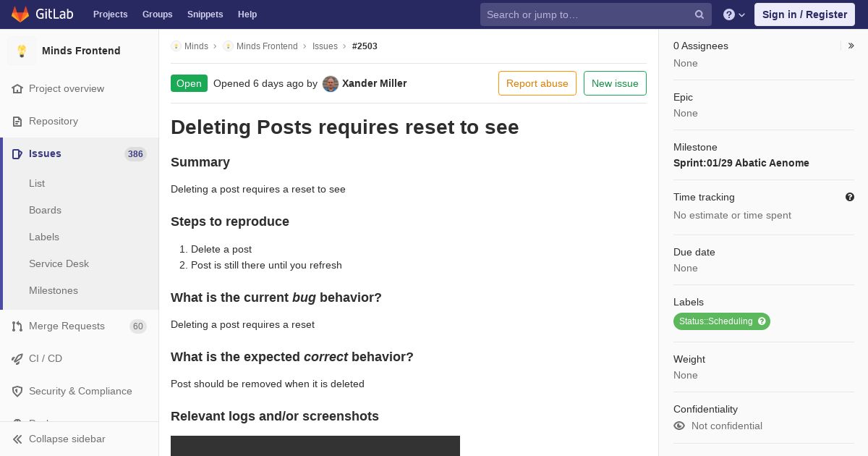868x456 pixels.
Task: Collapse the right sidebar with double arrows
Action: (851, 46)
